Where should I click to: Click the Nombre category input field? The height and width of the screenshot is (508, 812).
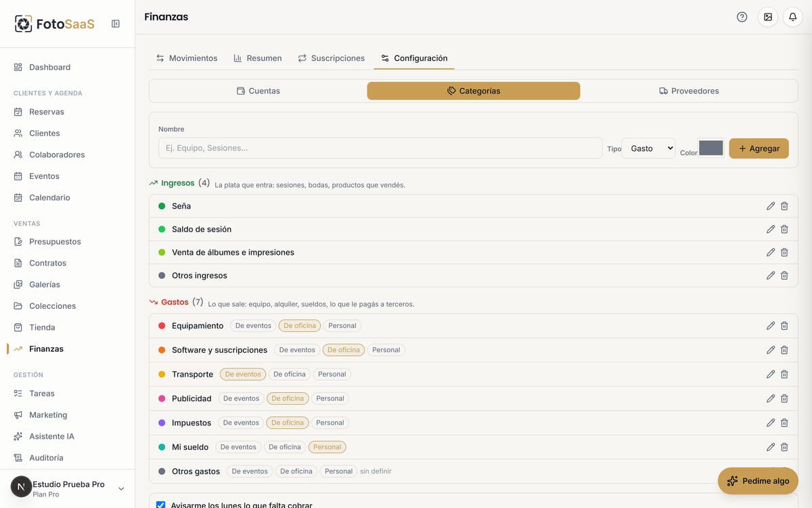pos(380,148)
